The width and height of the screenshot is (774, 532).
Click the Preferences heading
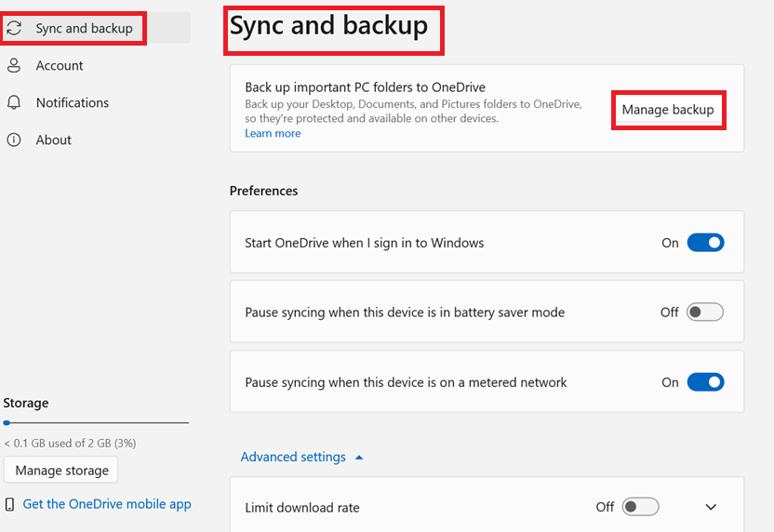click(263, 191)
